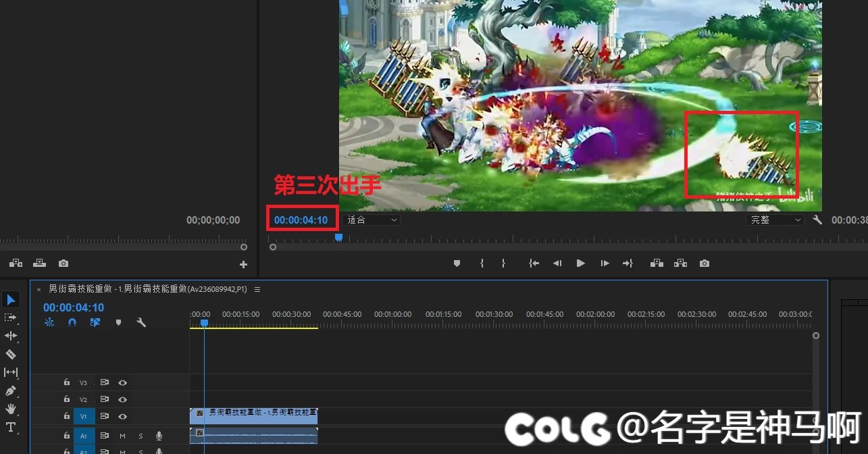The image size is (868, 454).
Task: Hide the V1 track output eye
Action: pyautogui.click(x=123, y=417)
